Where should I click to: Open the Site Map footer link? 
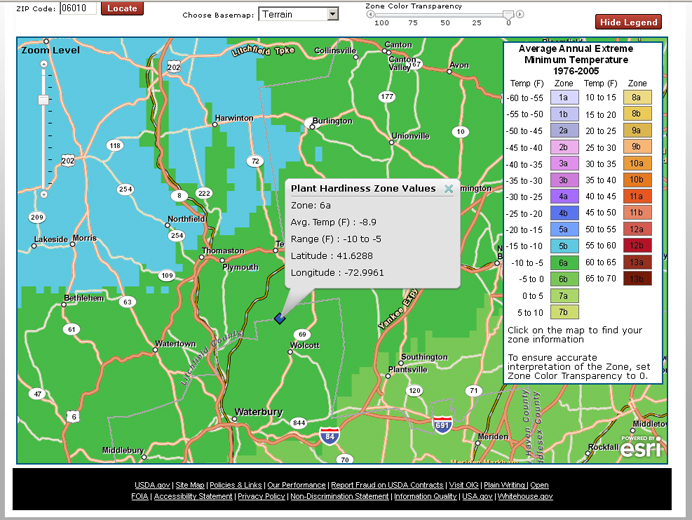190,485
